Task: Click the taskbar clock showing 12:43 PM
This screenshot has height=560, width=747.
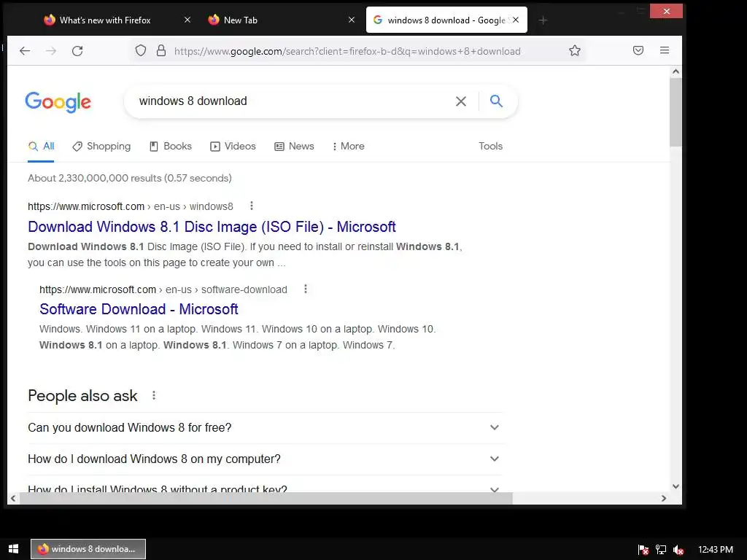Action: pos(715,550)
